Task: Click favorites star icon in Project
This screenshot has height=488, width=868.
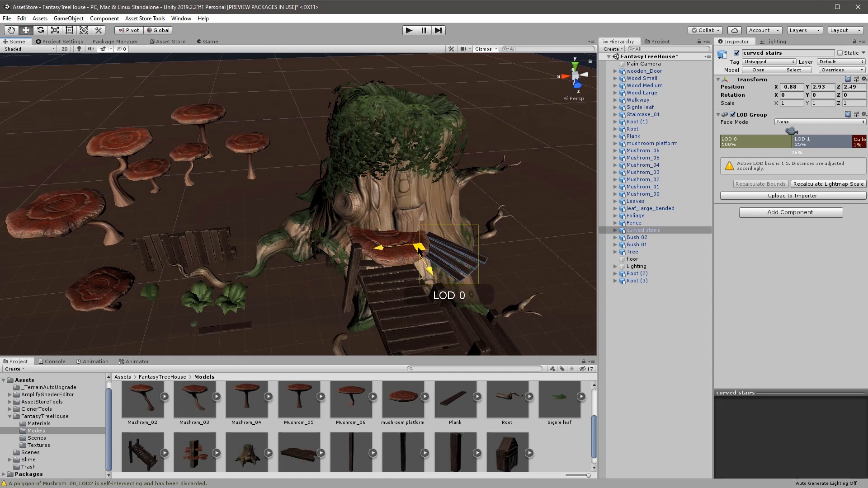Action: tap(572, 369)
